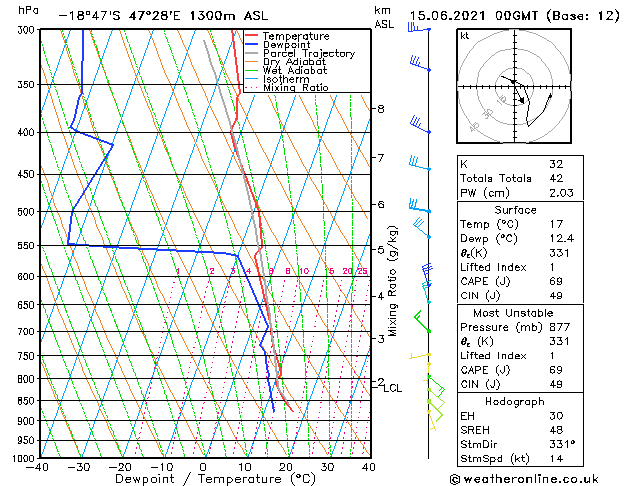Click the storm direction value "331°"
This screenshot has width=629, height=486.
pos(562,444)
